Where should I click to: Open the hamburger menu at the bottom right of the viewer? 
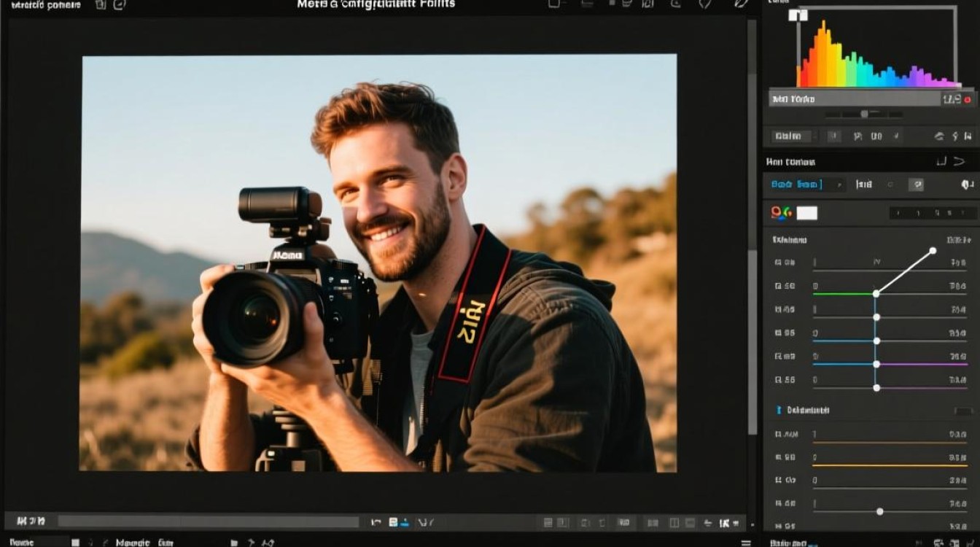pyautogui.click(x=745, y=542)
